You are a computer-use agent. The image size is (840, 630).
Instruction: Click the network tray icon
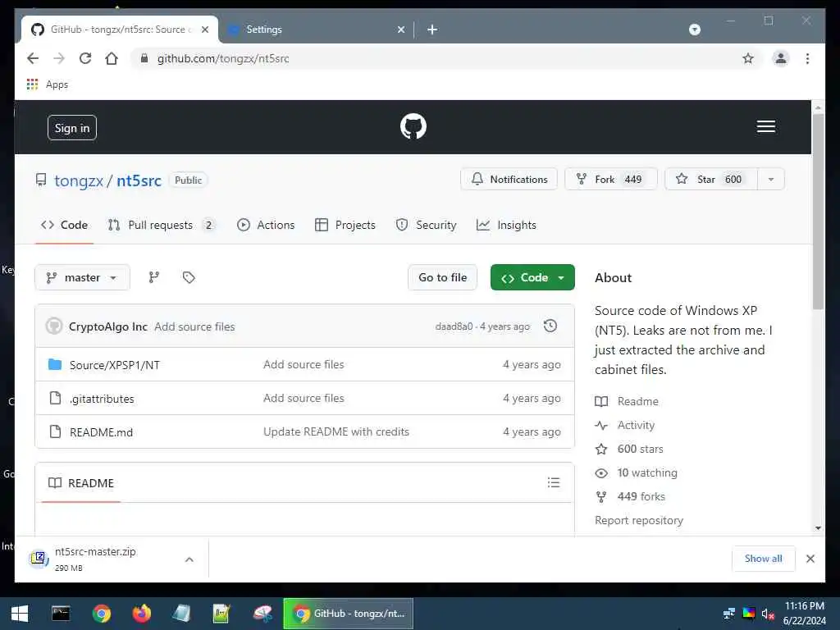pyautogui.click(x=729, y=614)
